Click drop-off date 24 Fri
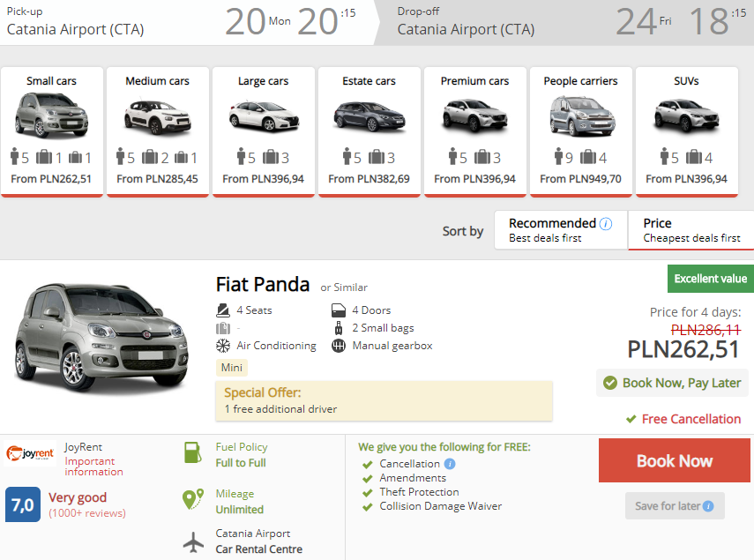The image size is (754, 560). pyautogui.click(x=644, y=22)
